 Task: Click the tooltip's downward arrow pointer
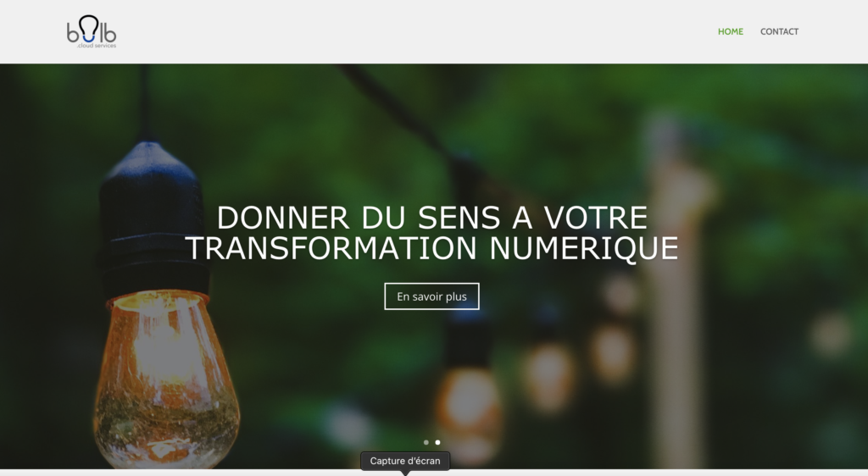click(405, 473)
